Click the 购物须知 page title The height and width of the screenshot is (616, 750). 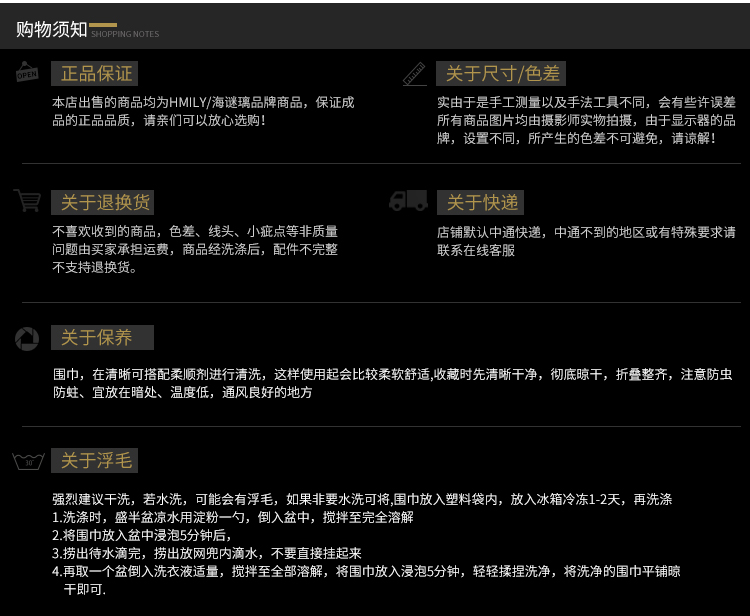(x=51, y=29)
